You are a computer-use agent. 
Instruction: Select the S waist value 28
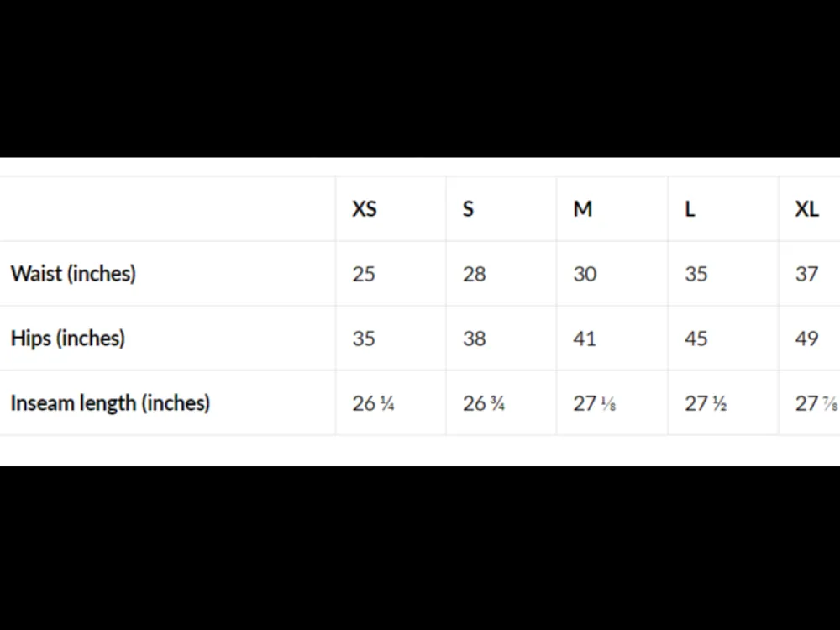[474, 275]
